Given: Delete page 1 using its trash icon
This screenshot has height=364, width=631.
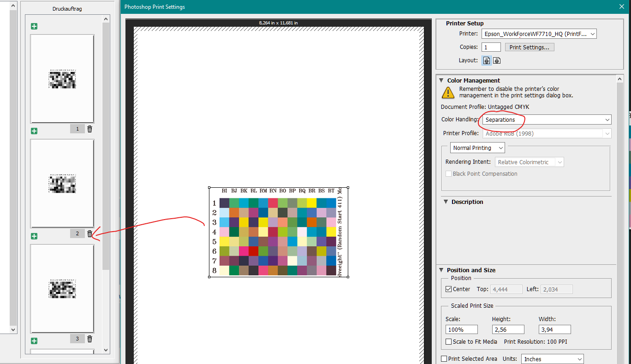Looking at the screenshot, I should [x=89, y=129].
